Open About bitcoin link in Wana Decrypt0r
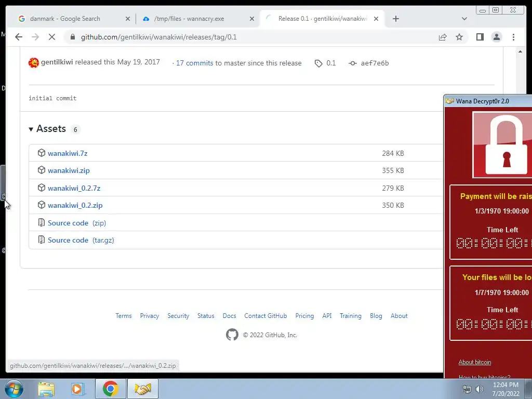532x399 pixels. pos(475,362)
